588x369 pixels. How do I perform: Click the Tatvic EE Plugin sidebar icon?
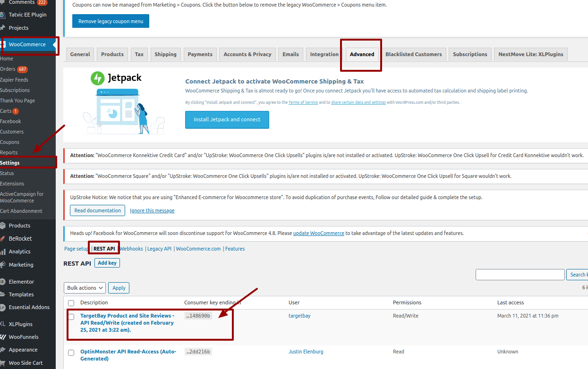click(x=2, y=15)
